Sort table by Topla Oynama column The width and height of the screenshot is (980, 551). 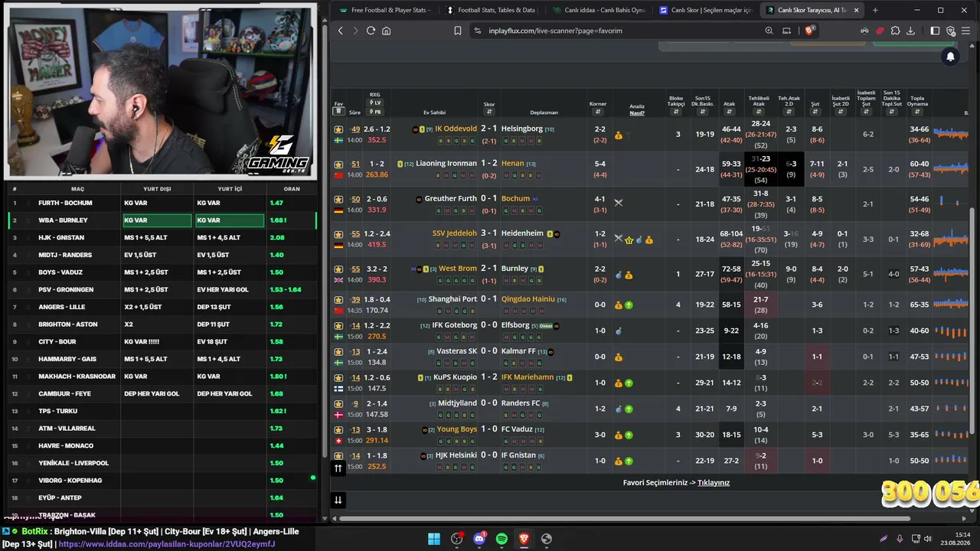pos(917,112)
